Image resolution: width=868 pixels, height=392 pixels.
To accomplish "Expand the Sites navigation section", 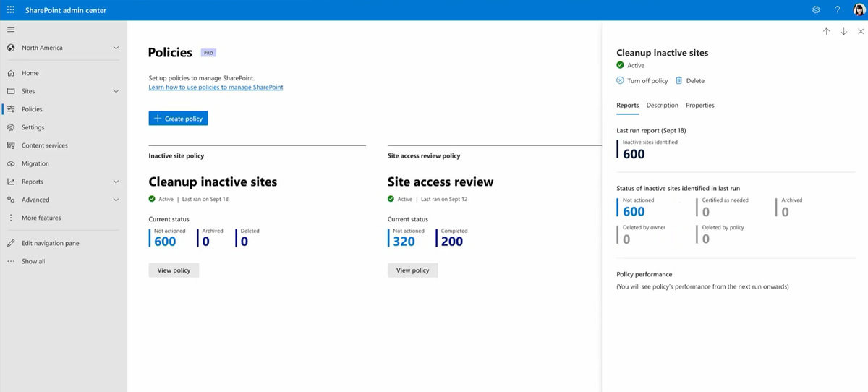I will click(116, 91).
